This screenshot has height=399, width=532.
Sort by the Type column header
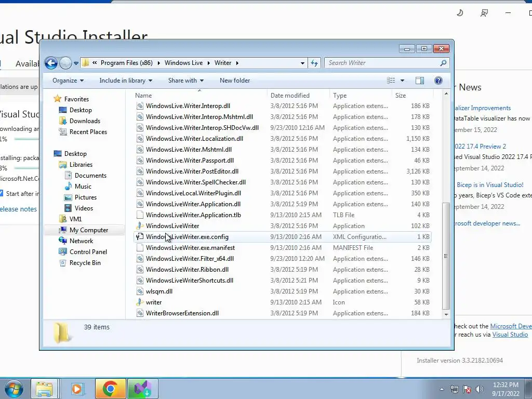point(361,96)
